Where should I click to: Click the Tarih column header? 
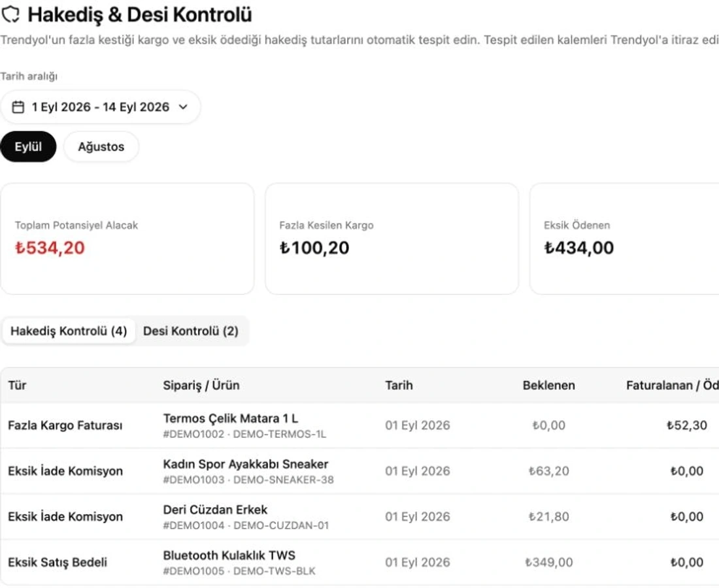click(399, 385)
